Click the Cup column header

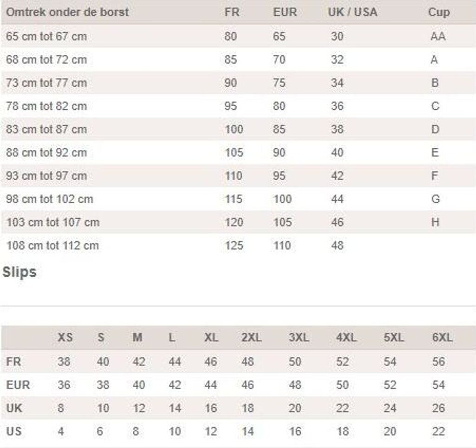438,12
